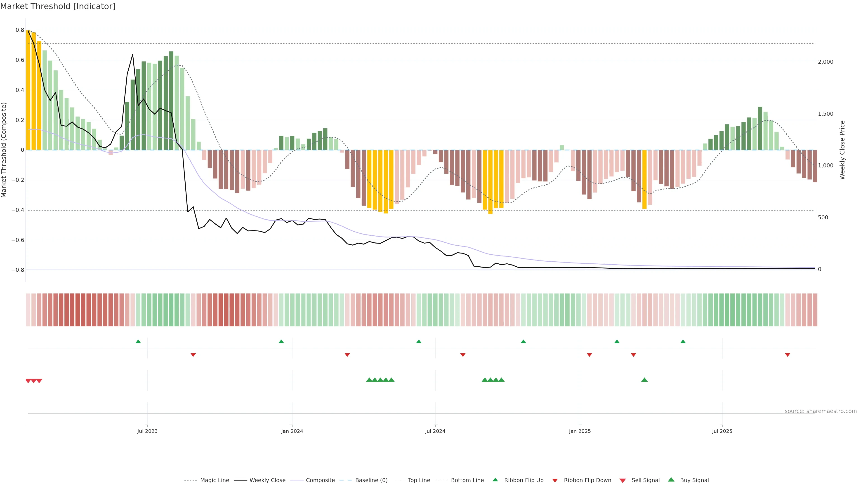Click the Jul 2025 x-axis label
Viewport: 868px width, 488px height.
click(722, 431)
